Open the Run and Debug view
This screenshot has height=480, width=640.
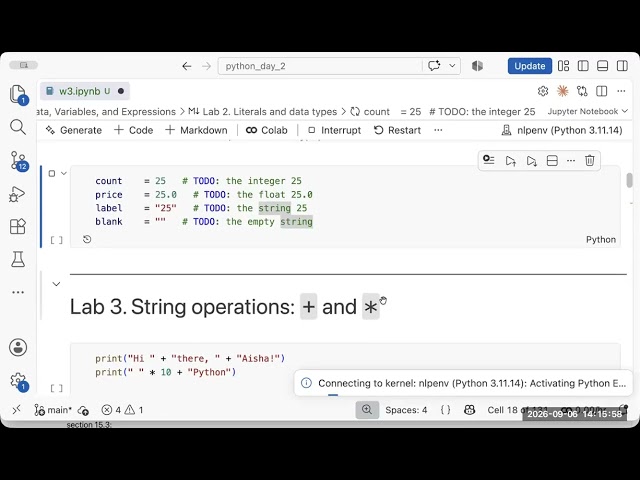[17, 194]
